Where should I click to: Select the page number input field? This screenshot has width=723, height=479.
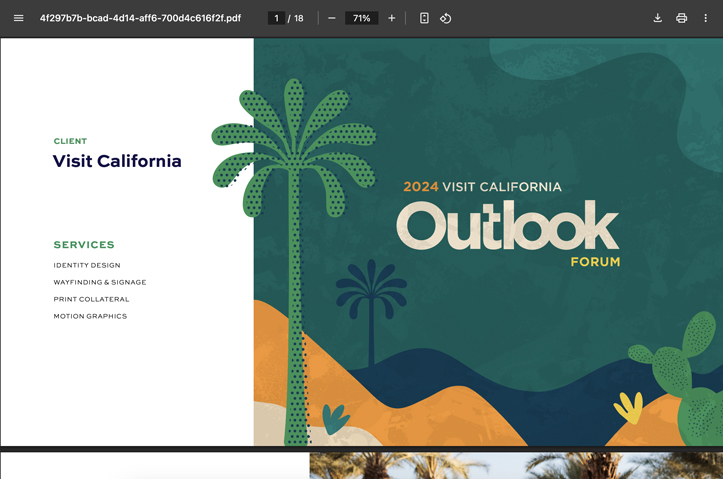pyautogui.click(x=276, y=18)
